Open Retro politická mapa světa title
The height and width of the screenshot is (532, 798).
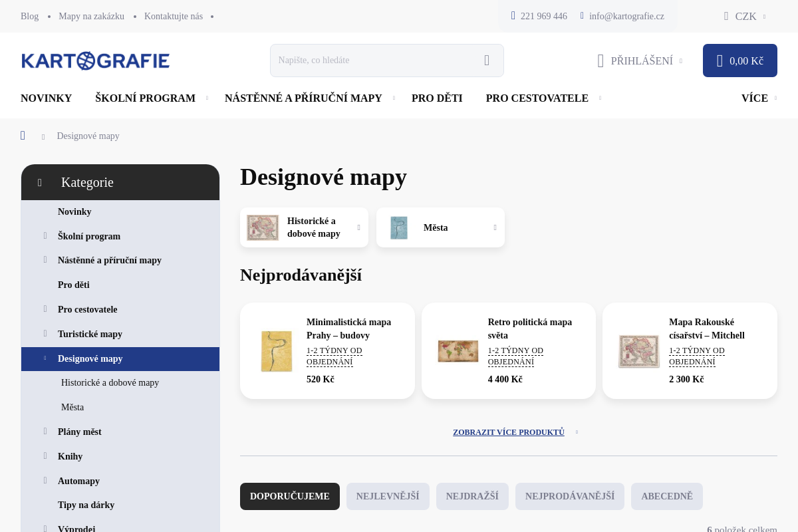pyautogui.click(x=530, y=329)
